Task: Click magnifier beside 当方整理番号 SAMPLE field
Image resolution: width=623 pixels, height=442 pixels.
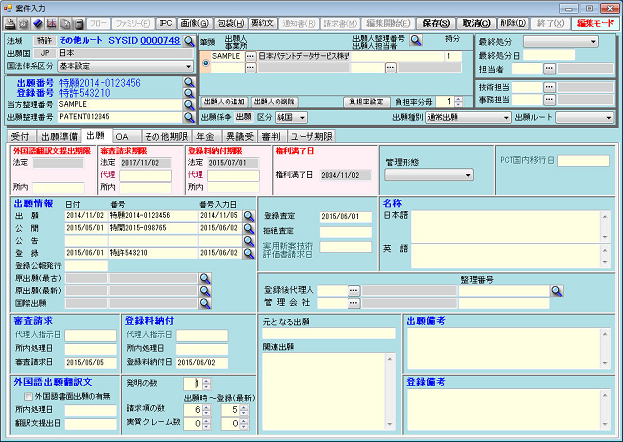Action: point(189,105)
